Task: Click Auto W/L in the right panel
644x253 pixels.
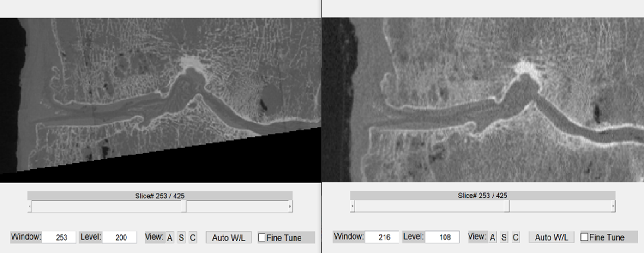Action: [551, 237]
